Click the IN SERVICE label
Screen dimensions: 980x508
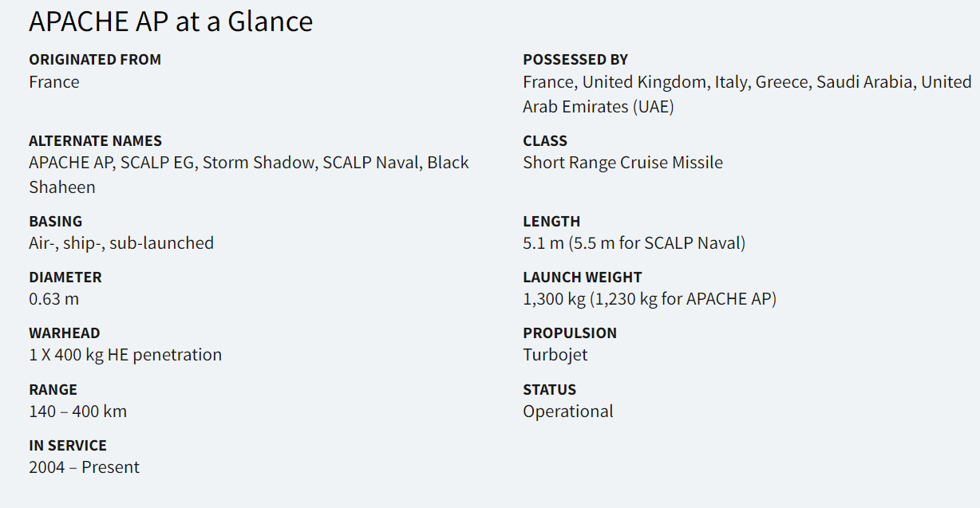click(68, 446)
